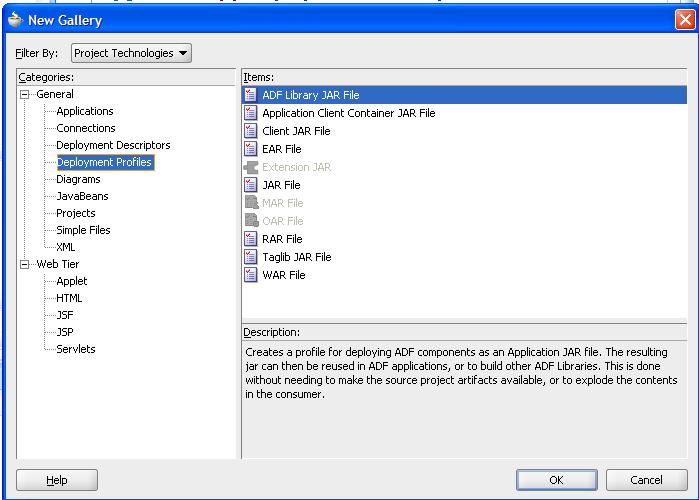Click the OAR File icon

point(251,221)
